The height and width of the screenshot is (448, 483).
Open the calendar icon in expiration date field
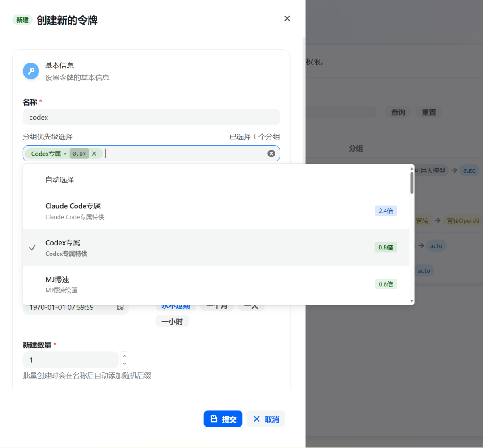pyautogui.click(x=120, y=307)
